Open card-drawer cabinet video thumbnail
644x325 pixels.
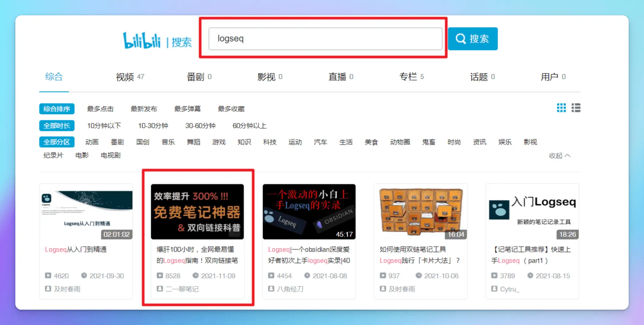point(421,212)
